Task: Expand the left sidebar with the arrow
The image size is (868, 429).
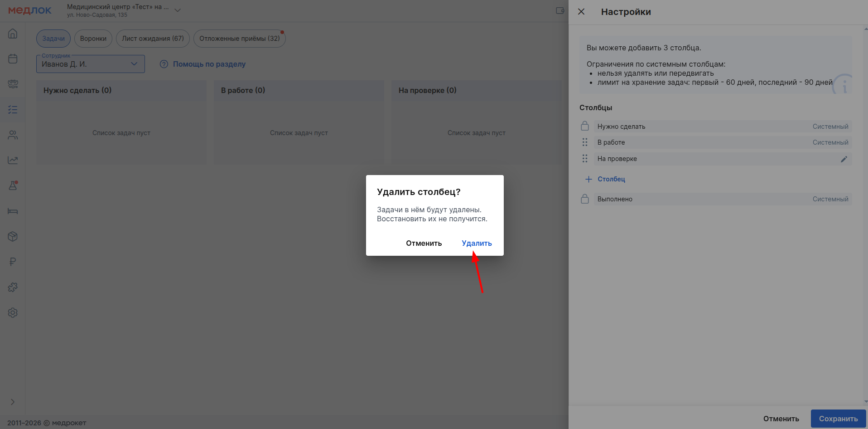Action: (13, 402)
